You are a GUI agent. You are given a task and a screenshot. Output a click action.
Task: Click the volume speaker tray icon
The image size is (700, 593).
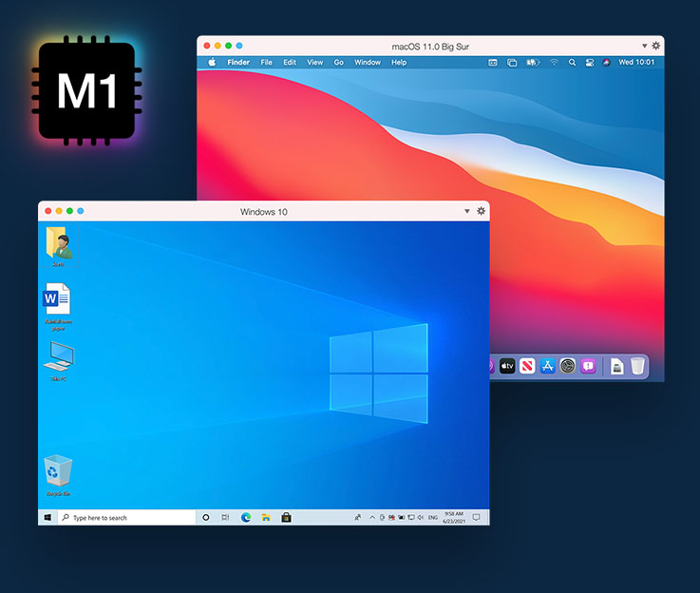coord(420,518)
